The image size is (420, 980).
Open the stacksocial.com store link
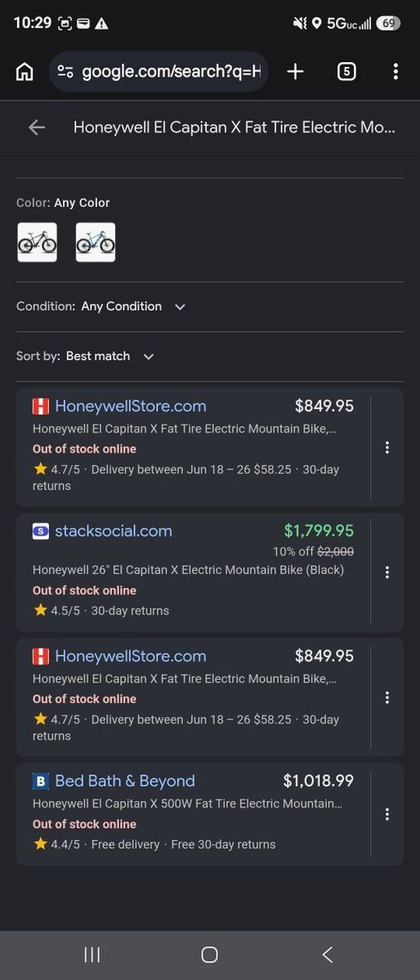[x=114, y=531]
